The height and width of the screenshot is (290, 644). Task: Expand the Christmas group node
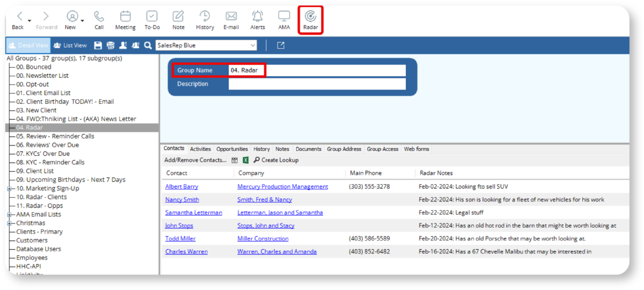click(x=9, y=223)
